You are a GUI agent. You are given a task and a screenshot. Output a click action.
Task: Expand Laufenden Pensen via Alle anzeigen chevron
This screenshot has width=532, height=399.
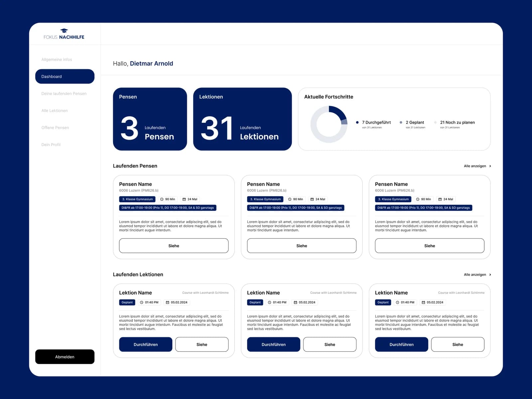490,166
